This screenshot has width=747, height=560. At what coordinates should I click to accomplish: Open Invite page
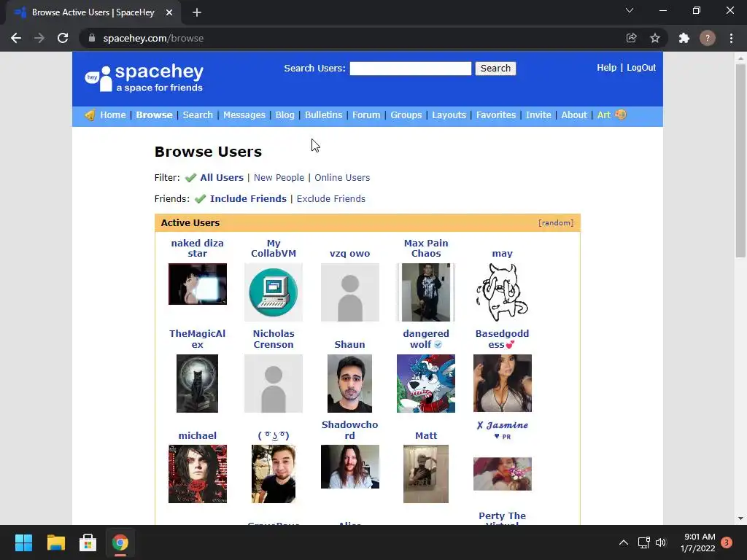click(x=538, y=114)
